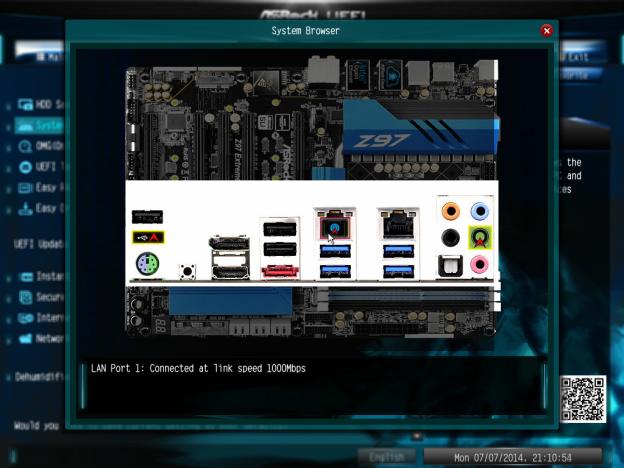Select upper black USB port above eSATA

280,229
